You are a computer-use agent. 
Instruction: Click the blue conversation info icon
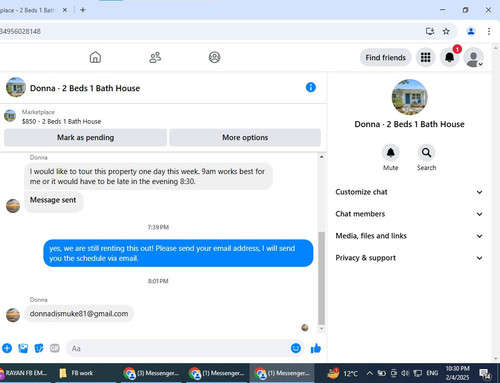pos(311,87)
